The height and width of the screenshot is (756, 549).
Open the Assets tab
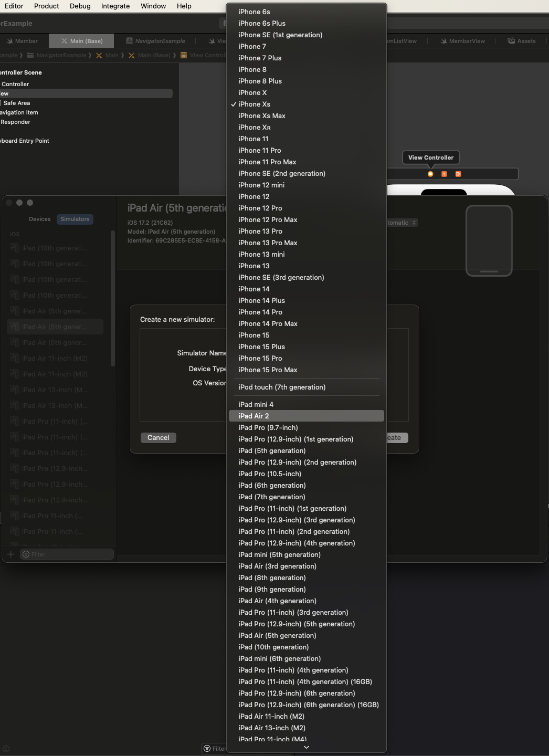(522, 41)
